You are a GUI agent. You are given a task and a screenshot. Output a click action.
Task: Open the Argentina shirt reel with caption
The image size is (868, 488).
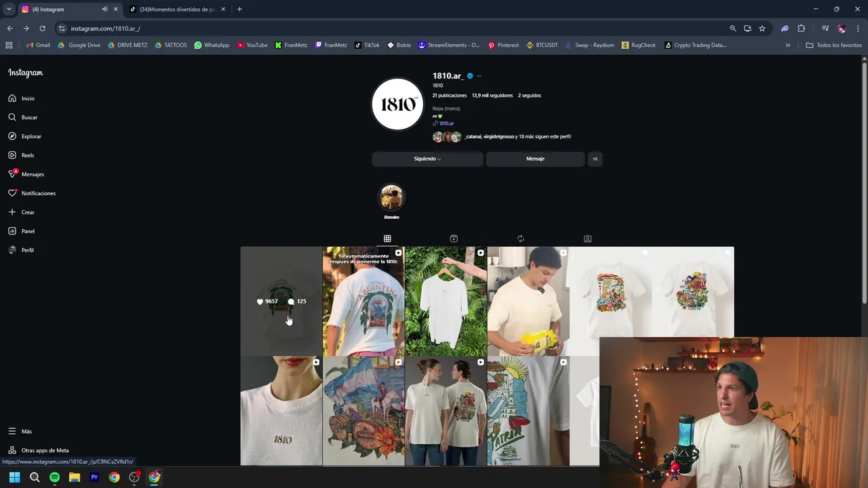point(363,301)
